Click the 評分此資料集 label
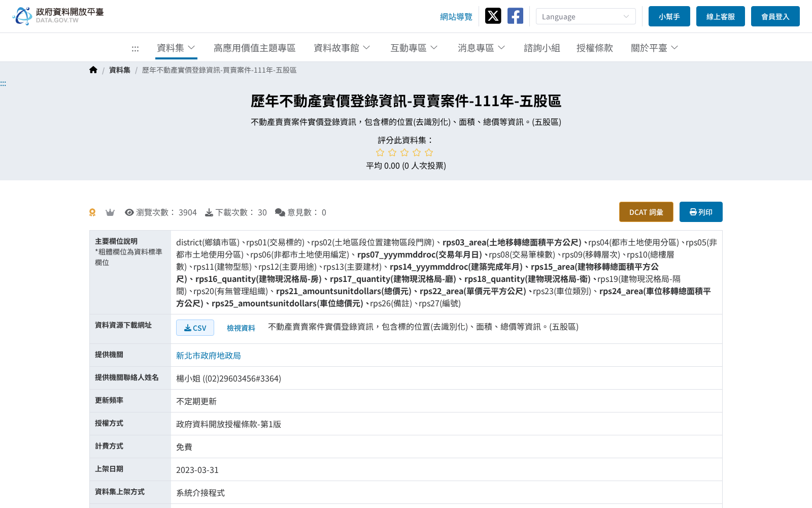This screenshot has height=508, width=812. pos(406,140)
